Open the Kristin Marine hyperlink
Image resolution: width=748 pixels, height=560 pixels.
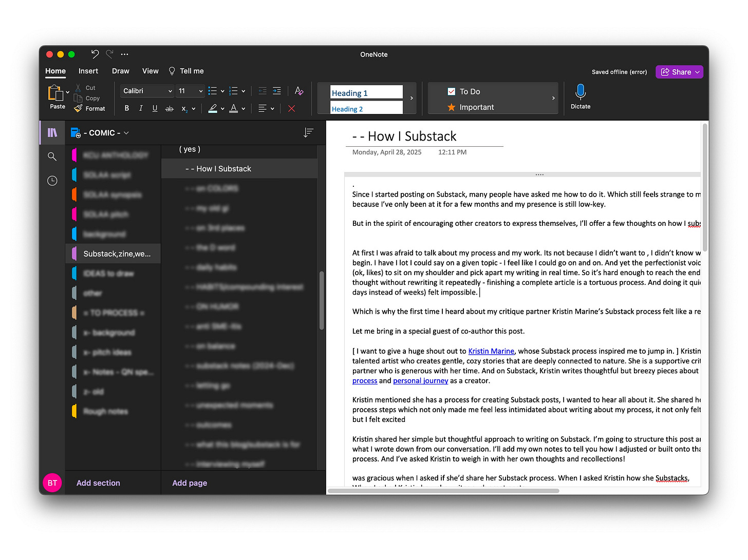point(491,351)
